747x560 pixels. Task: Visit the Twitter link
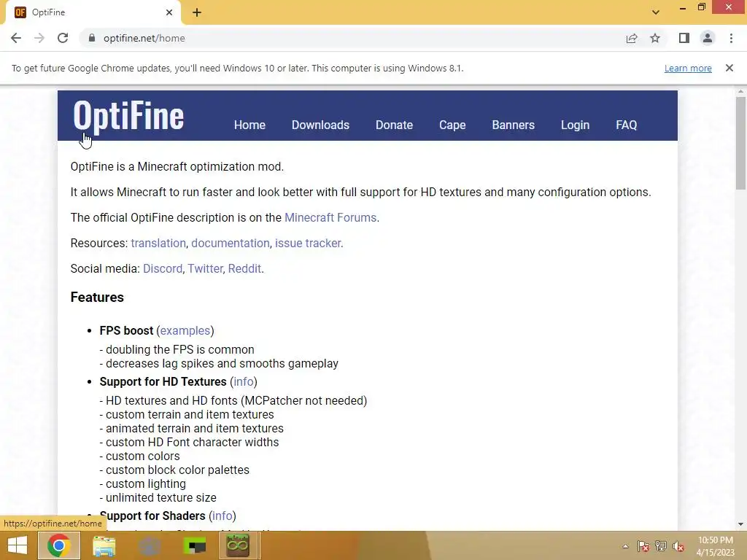[205, 268]
